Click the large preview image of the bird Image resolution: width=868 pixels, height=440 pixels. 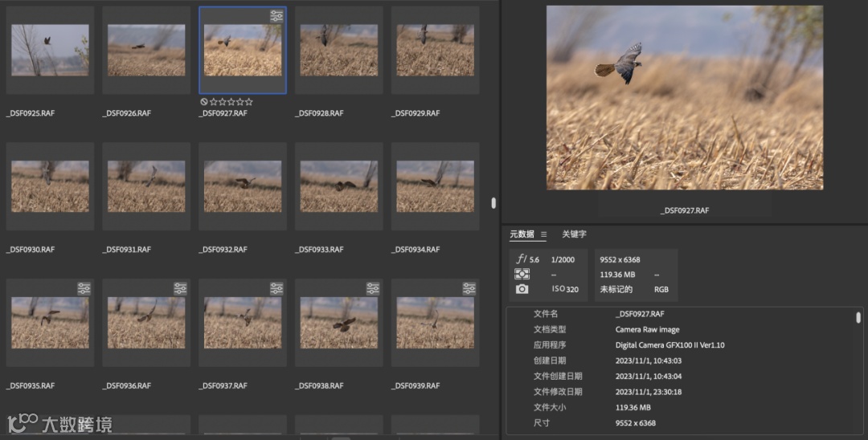(x=685, y=98)
